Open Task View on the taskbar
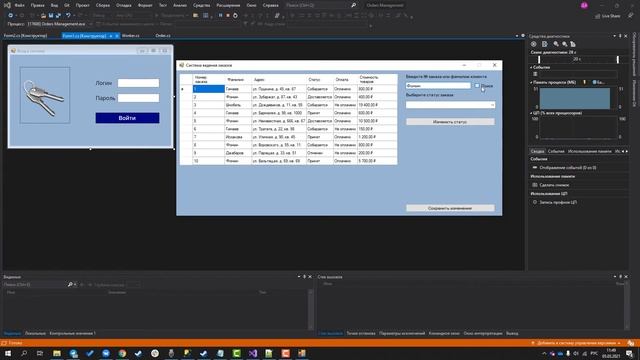640x360 pixels. 40,353
